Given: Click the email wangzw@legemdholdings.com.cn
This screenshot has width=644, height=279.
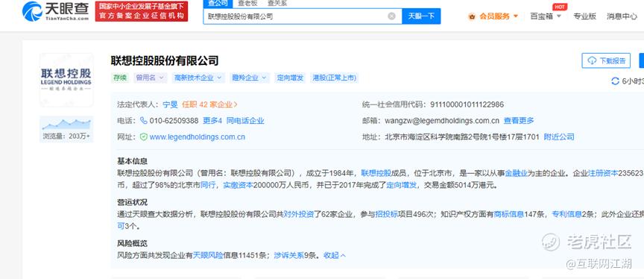Looking at the screenshot, I should click(x=442, y=121).
